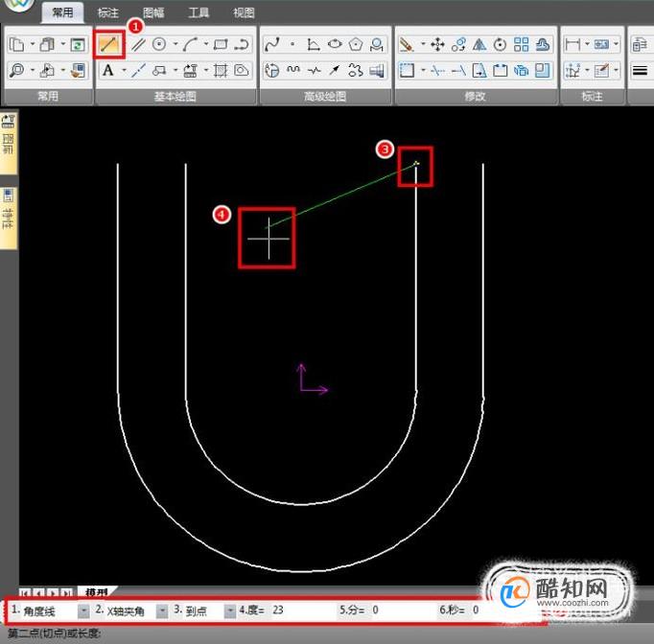
Task: Click the Extend tool icon
Action: point(458,71)
